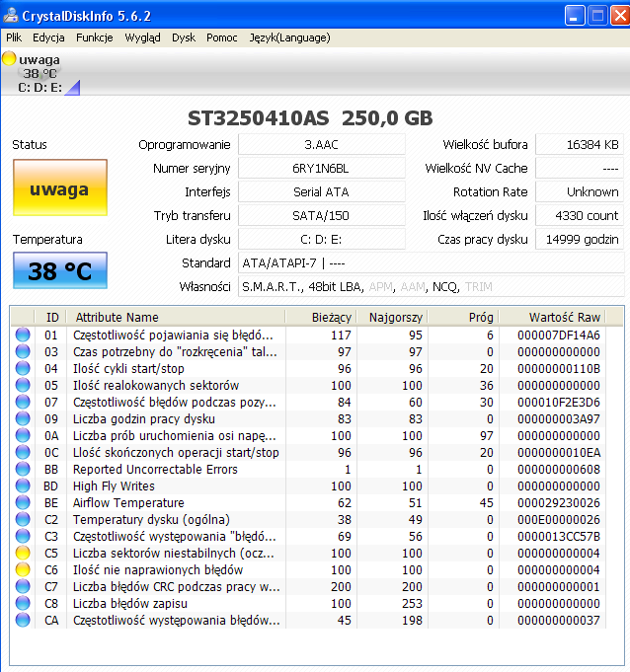This screenshot has width=630, height=672.
Task: Click the status dot for attribute 07
Action: click(23, 402)
